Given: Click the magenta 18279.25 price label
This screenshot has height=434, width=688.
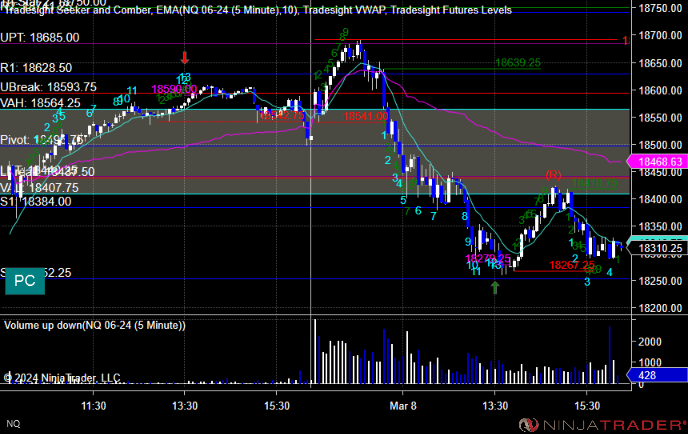Looking at the screenshot, I should [x=487, y=258].
